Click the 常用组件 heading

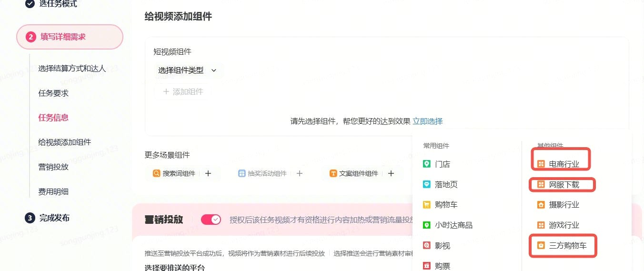(436, 146)
